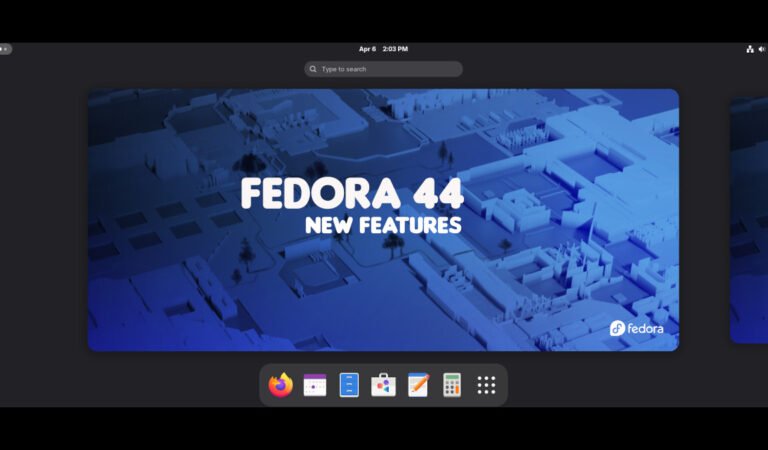Launch Firefox from the dock

tap(281, 385)
